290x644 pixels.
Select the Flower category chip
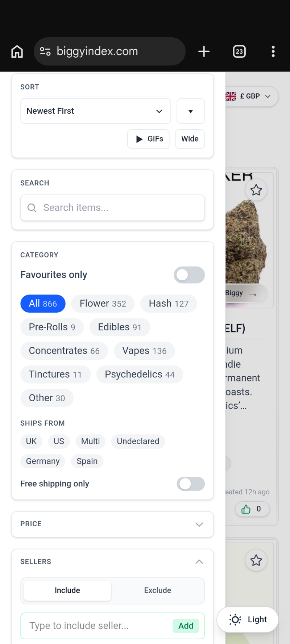coord(103,304)
